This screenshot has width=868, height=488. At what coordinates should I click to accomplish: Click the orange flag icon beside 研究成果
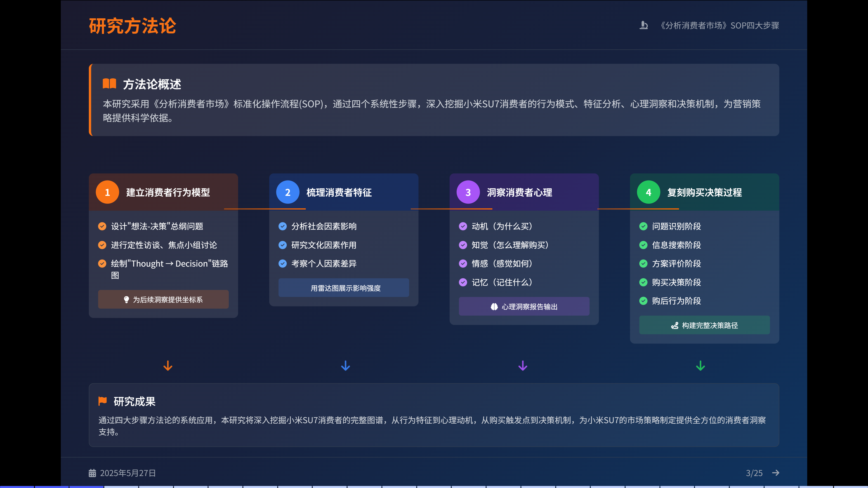[x=102, y=401]
